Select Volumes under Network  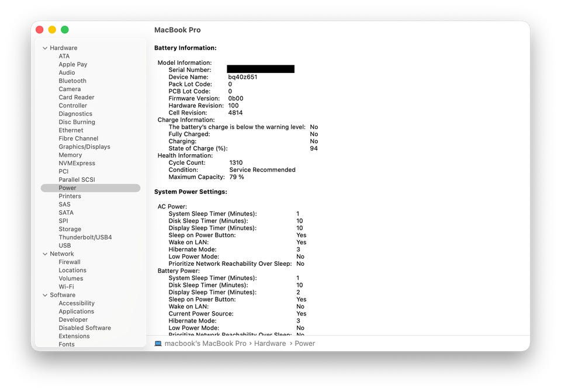[71, 278]
